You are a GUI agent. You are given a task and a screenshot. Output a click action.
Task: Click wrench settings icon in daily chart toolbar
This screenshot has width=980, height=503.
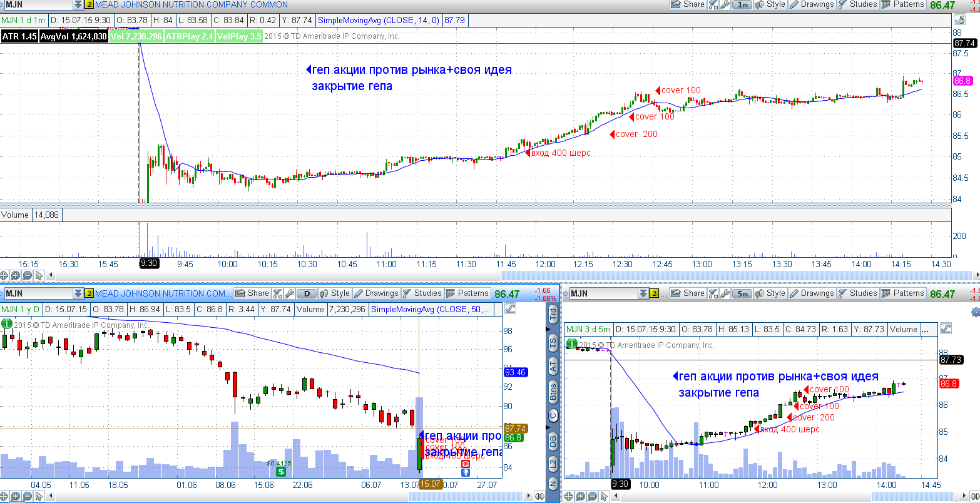click(x=289, y=293)
